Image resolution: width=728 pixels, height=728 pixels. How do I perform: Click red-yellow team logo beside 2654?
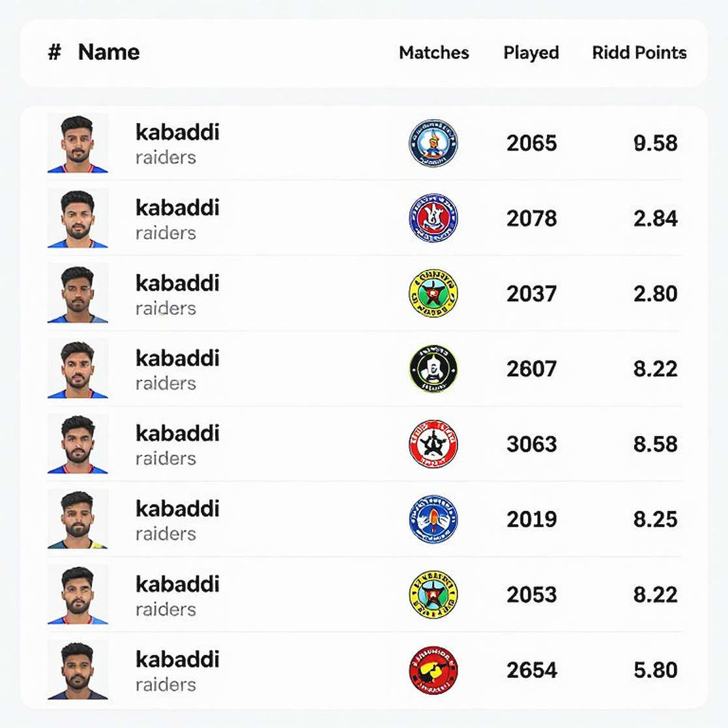click(433, 670)
